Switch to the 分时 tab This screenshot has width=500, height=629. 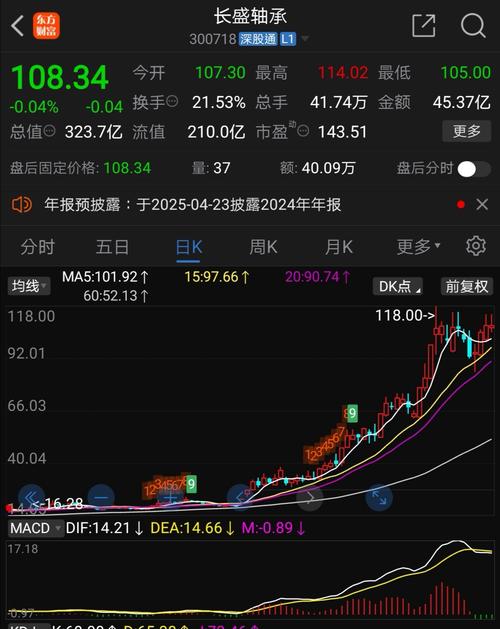(x=37, y=247)
